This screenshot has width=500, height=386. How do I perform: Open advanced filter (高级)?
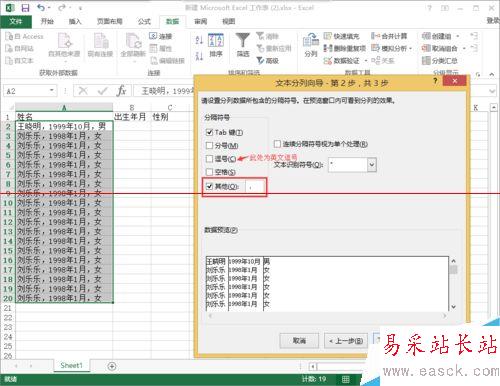click(268, 61)
